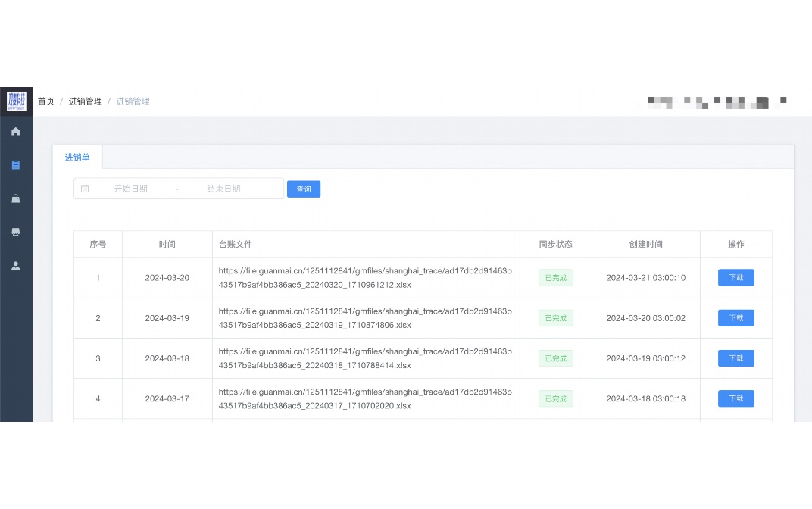Click the ledger file URL for 2024-03-18
The image size is (812, 509).
point(365,358)
